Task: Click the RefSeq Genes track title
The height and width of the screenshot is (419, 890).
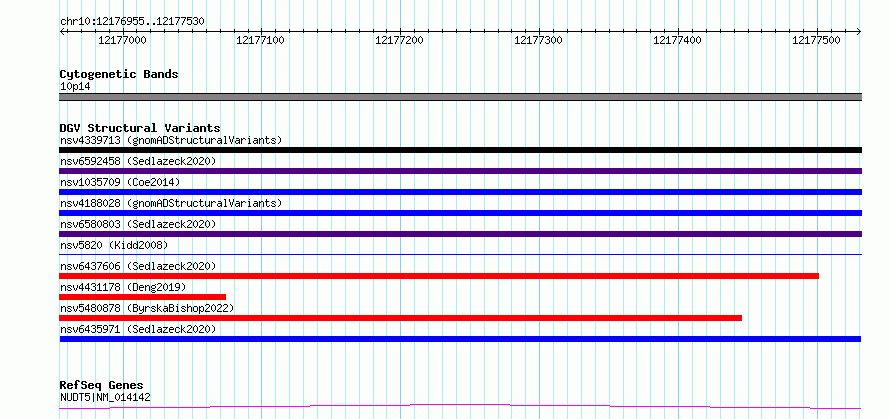Action: [x=102, y=386]
